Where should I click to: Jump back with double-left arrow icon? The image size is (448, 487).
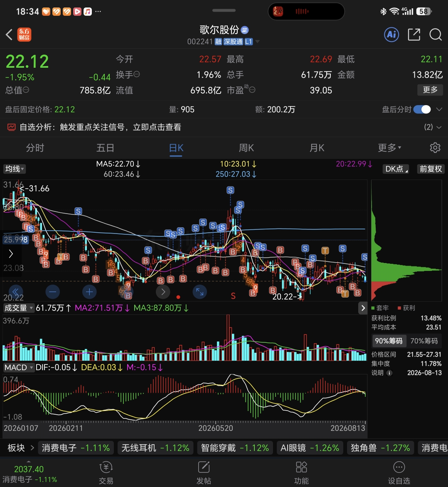(16, 292)
